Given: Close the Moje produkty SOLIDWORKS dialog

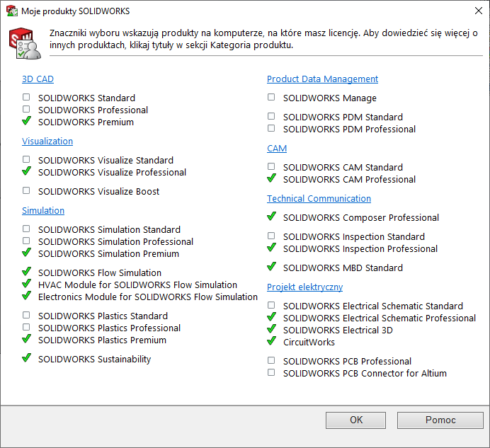Looking at the screenshot, I should (479, 11).
